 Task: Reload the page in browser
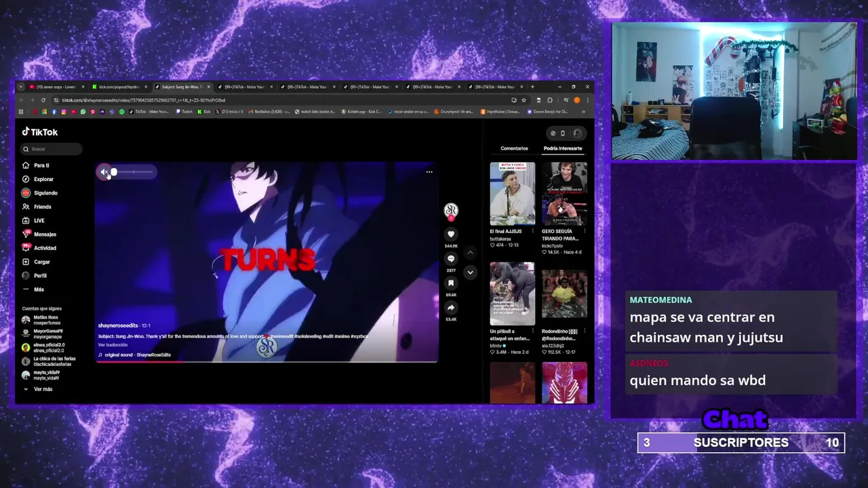(x=43, y=100)
